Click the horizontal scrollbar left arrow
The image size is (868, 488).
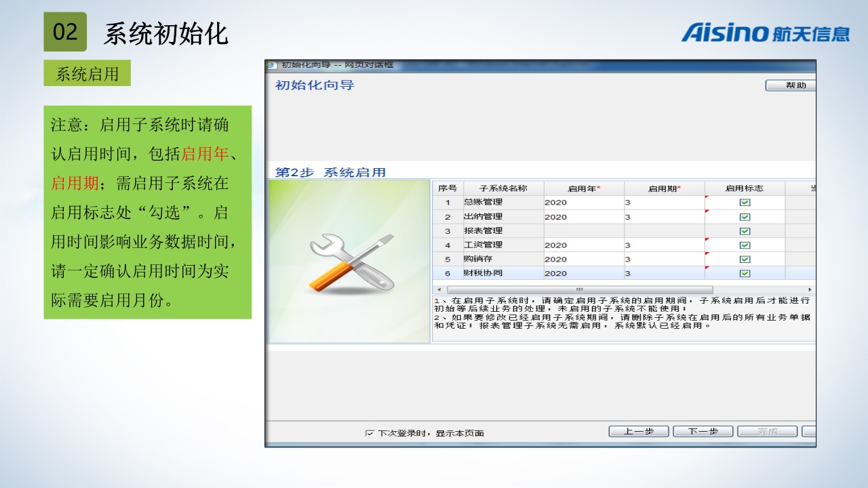pyautogui.click(x=439, y=289)
